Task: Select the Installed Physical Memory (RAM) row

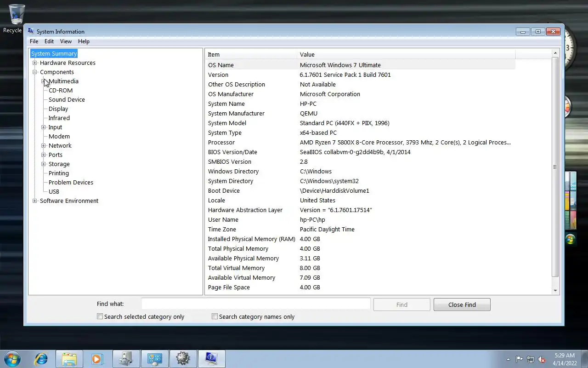Action: pyautogui.click(x=360, y=239)
